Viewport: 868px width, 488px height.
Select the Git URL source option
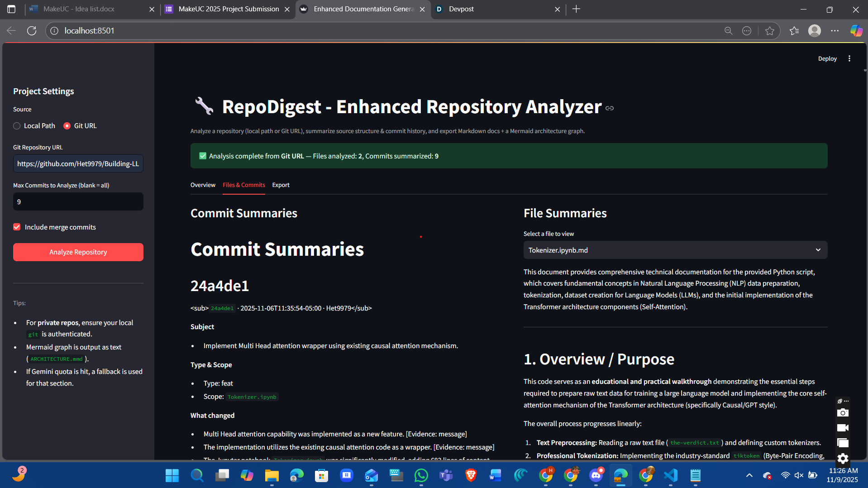tap(80, 126)
